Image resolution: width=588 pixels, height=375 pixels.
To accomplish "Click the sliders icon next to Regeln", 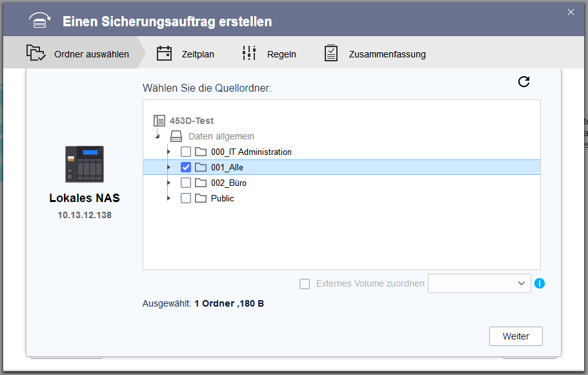I will tap(248, 54).
